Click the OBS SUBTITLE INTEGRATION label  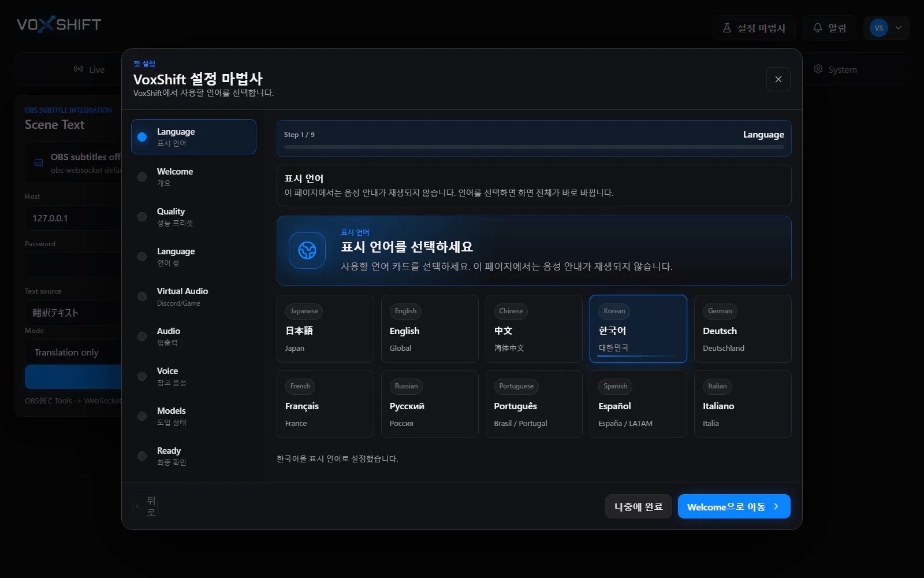tap(68, 110)
